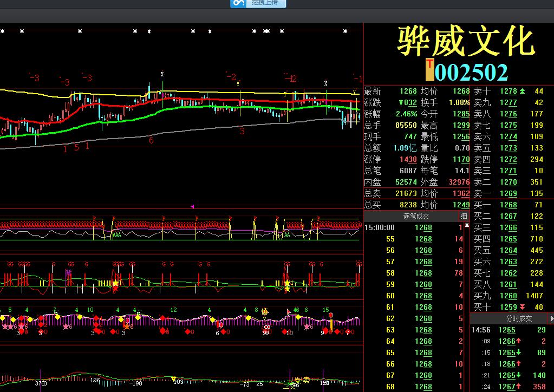The image size is (554, 392).
Task: Select the stock code 002502
Action: point(471,73)
